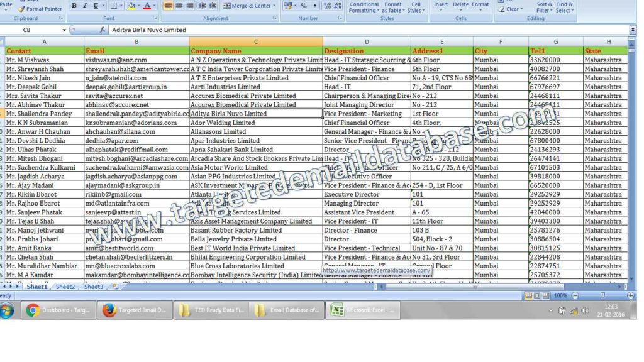This screenshot has height=362, width=644.
Task: Click the formula bar text
Action: tap(149, 30)
